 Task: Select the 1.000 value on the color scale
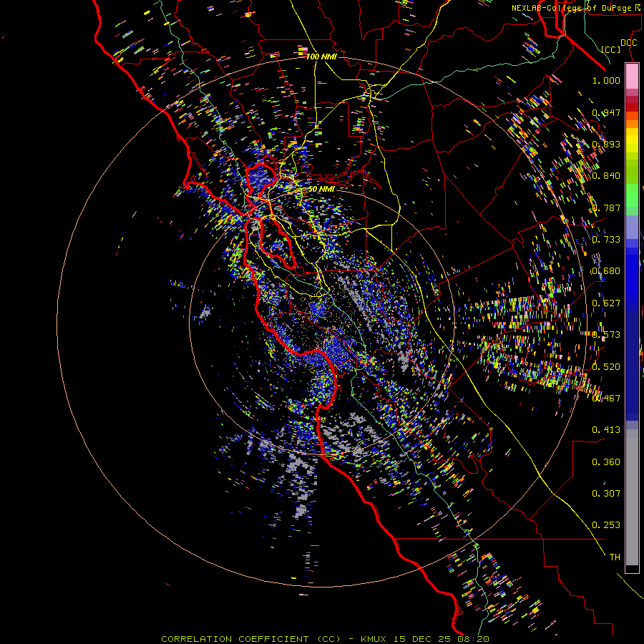(x=606, y=80)
